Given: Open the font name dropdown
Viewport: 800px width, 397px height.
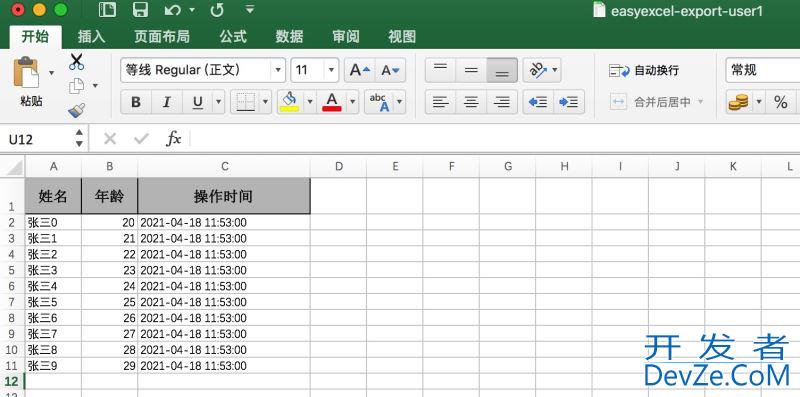Looking at the screenshot, I should [278, 70].
